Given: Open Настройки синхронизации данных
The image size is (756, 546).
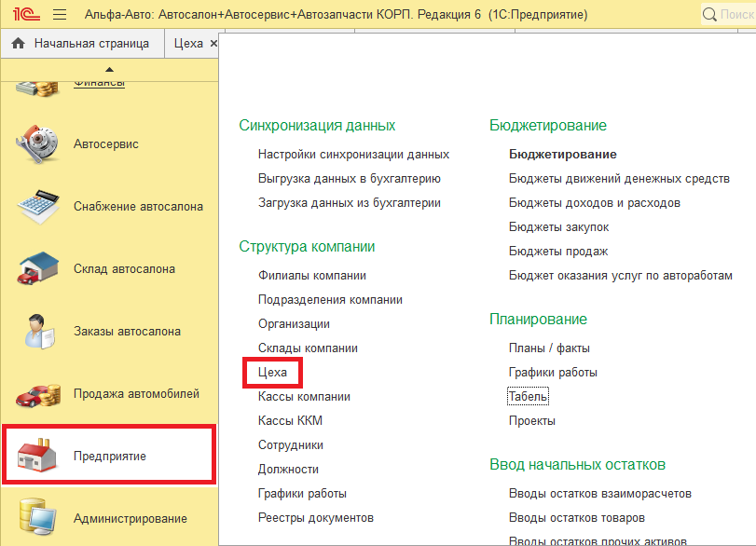Looking at the screenshot, I should click(353, 155).
